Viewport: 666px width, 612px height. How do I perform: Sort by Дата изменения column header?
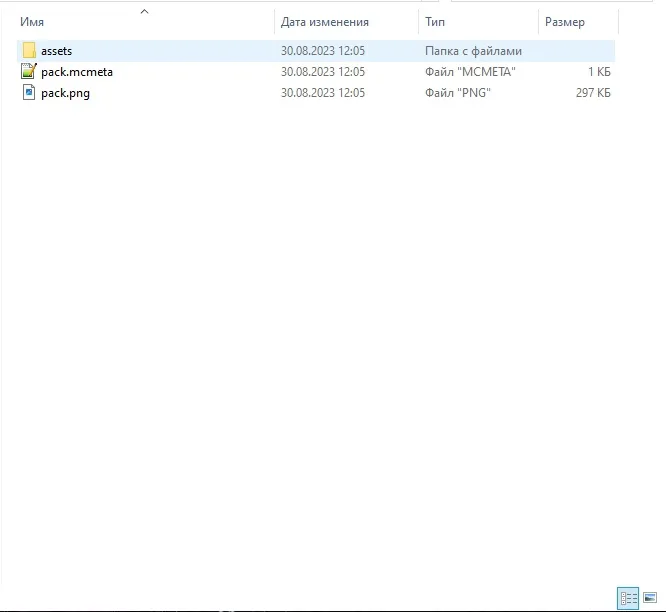tap(325, 22)
